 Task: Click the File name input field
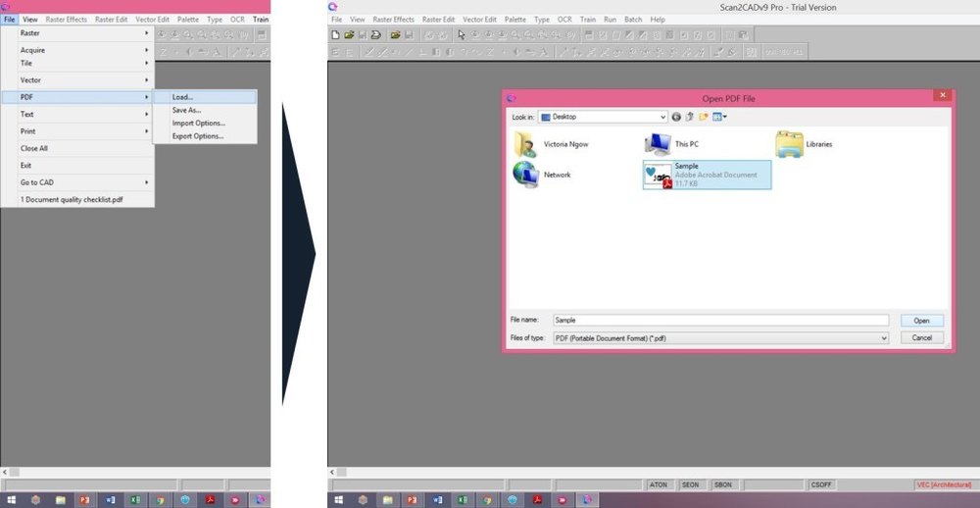(720, 321)
